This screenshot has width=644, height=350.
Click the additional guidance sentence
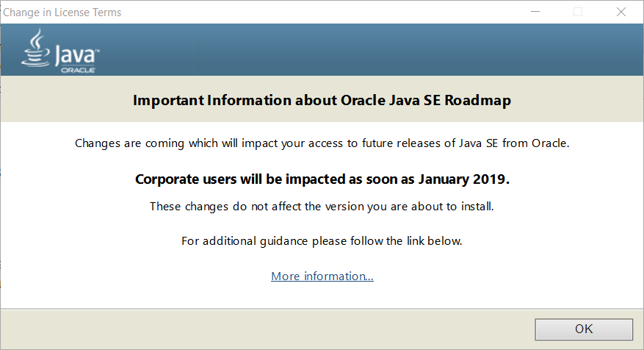(322, 240)
